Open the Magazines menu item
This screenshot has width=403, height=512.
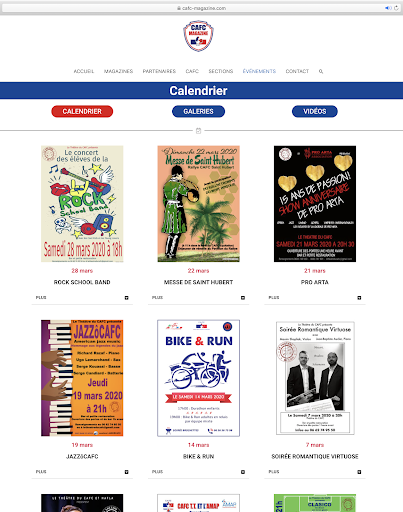[118, 71]
